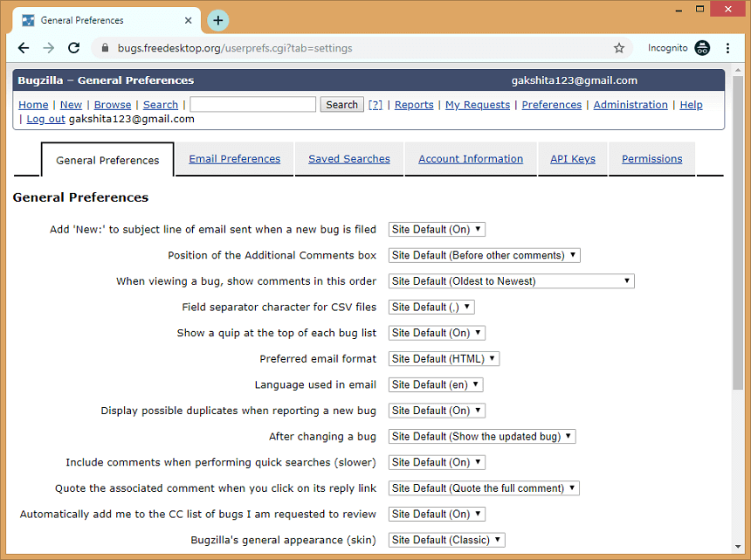Close the General Preferences browser tab
Viewport: 751px width, 560px height.
click(189, 21)
